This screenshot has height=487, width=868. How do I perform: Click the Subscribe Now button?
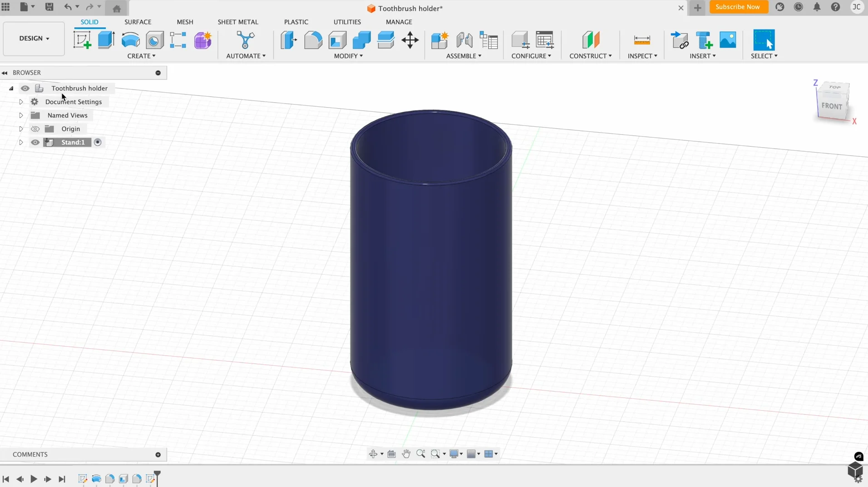[739, 7]
